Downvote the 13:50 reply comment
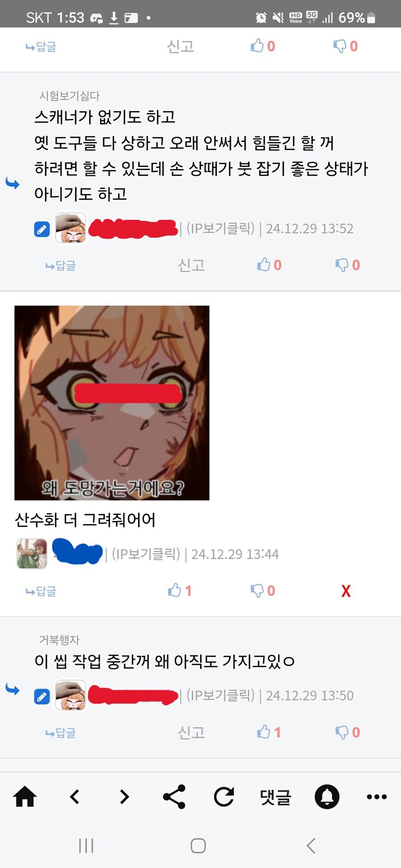The image size is (401, 868). pyautogui.click(x=348, y=732)
